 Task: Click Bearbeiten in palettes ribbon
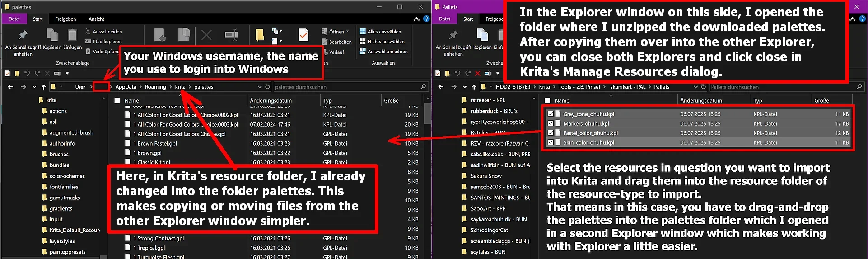pyautogui.click(x=336, y=42)
